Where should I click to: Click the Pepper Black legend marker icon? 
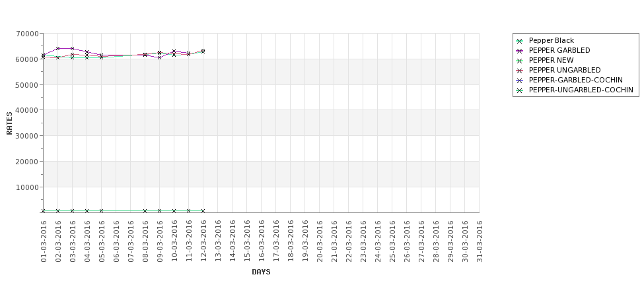tap(520, 41)
